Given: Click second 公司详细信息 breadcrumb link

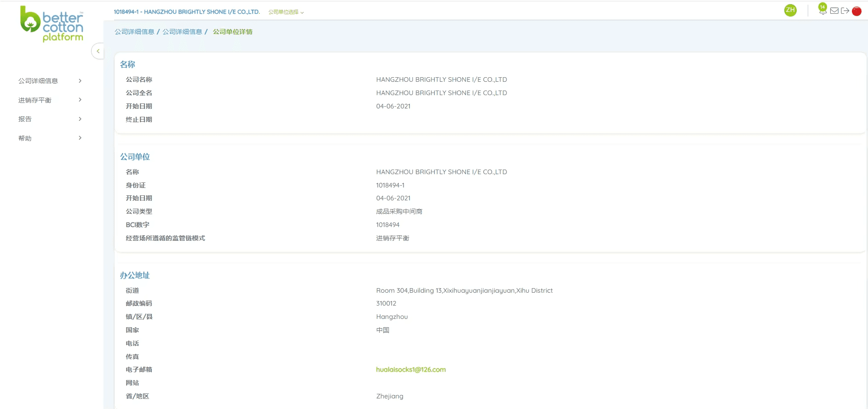Looking at the screenshot, I should tap(182, 32).
